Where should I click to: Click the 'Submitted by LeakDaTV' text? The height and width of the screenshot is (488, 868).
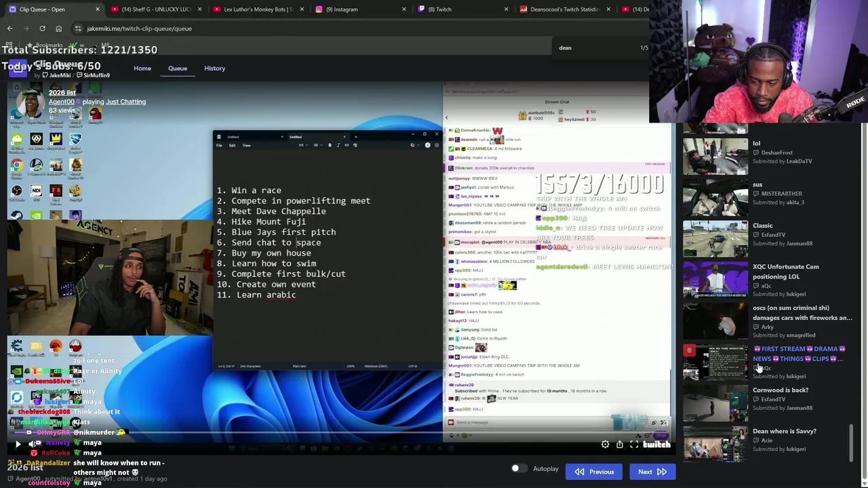(x=782, y=161)
